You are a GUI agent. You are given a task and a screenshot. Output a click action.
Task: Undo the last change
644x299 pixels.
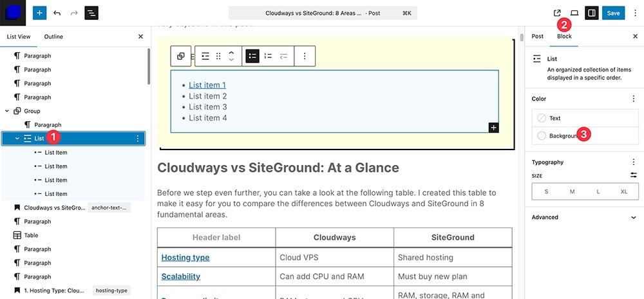pos(57,13)
